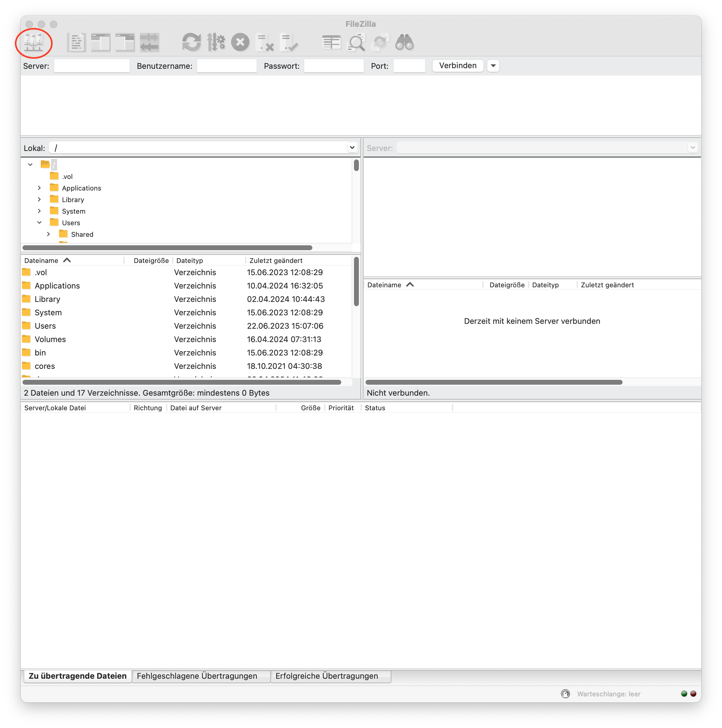Switch to Fehlgeschlagene Übertragungen tab

[197, 676]
